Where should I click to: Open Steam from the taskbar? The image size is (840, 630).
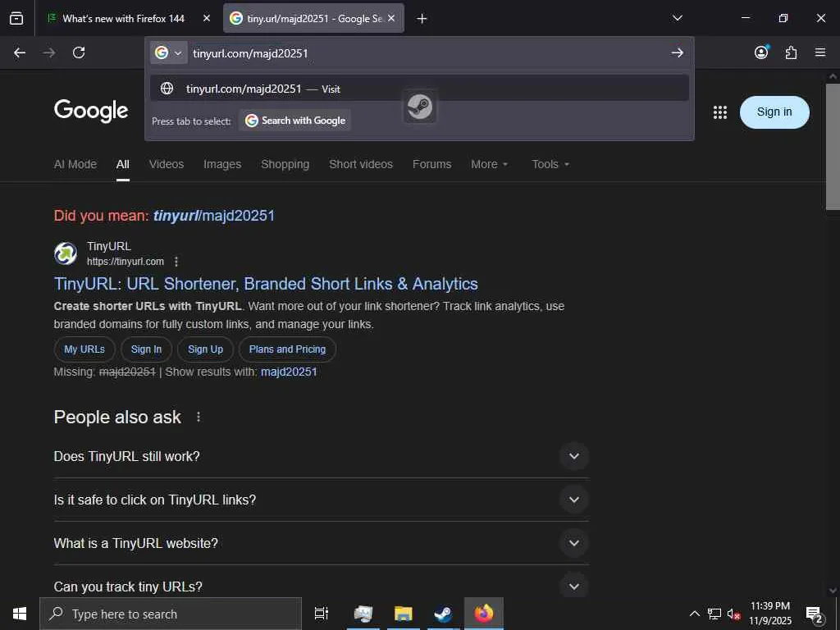(443, 614)
